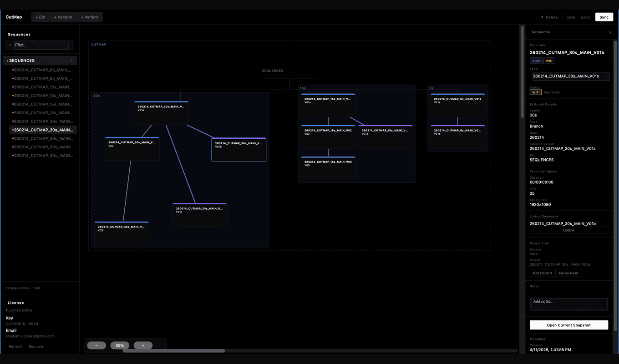Click the CutMap app title
Viewport: 619px width, 364px height.
pos(14,17)
